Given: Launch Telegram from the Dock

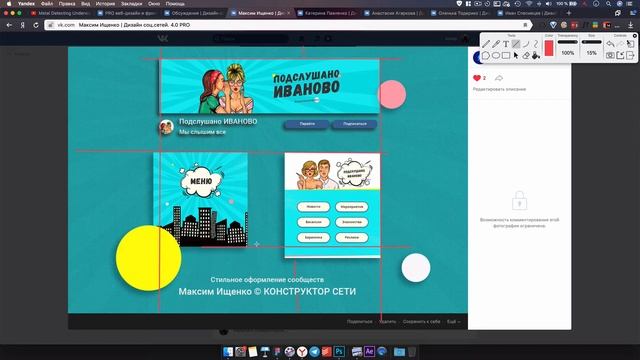Looking at the screenshot, I should tap(314, 351).
